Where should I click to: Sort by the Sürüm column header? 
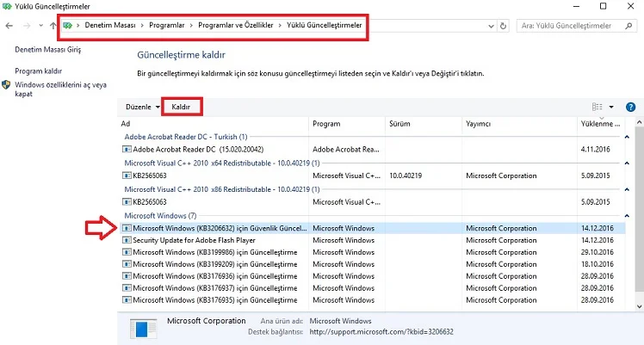click(424, 124)
